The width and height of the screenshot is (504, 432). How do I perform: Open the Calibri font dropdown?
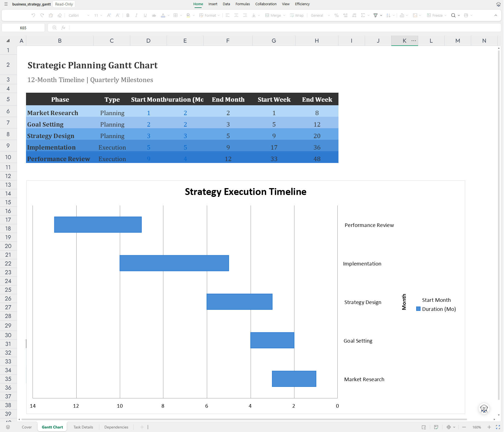tap(79, 15)
